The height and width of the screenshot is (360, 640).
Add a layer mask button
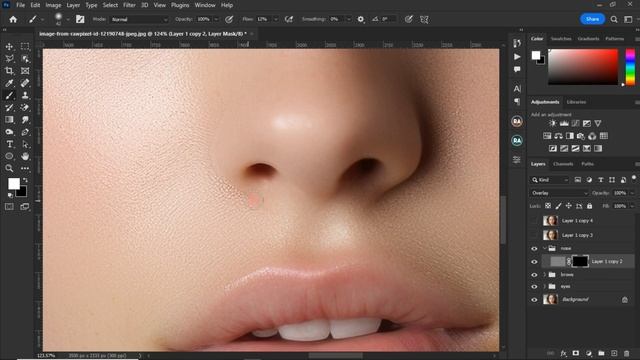pos(576,353)
